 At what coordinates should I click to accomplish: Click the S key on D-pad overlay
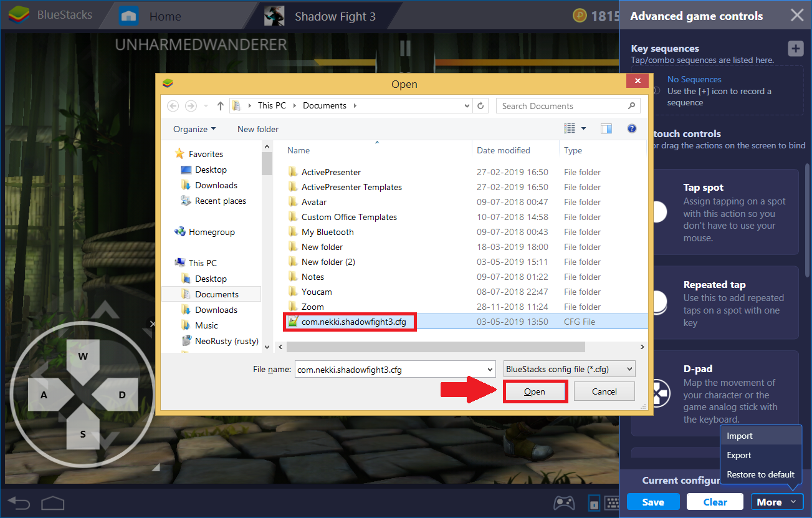[x=83, y=434]
